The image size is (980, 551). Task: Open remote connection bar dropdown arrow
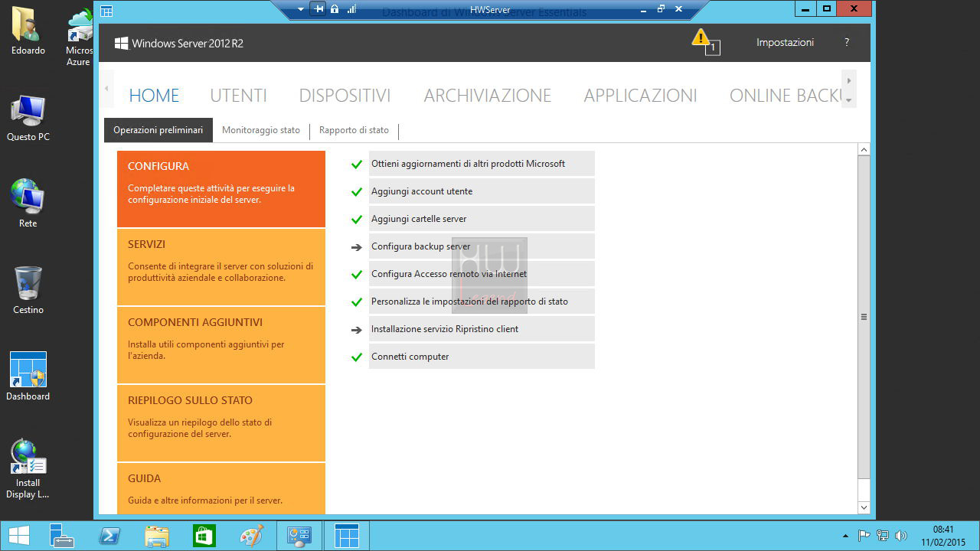tap(301, 9)
